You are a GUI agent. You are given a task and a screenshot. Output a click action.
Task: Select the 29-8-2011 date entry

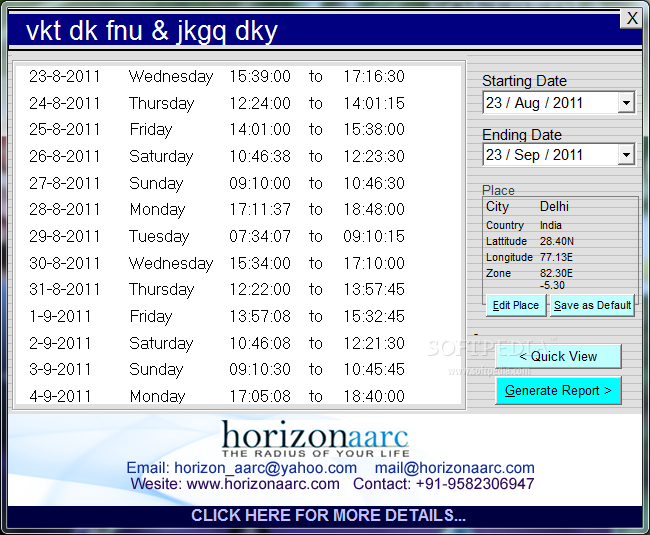tap(65, 236)
